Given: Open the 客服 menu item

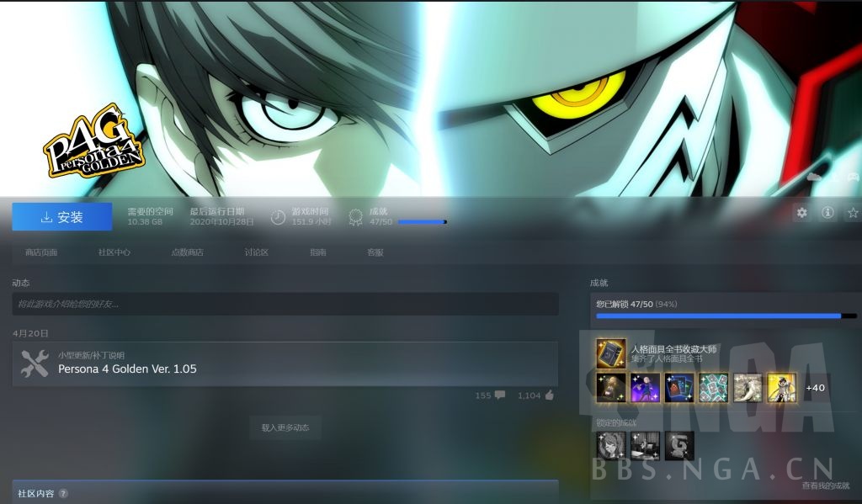Looking at the screenshot, I should (377, 251).
